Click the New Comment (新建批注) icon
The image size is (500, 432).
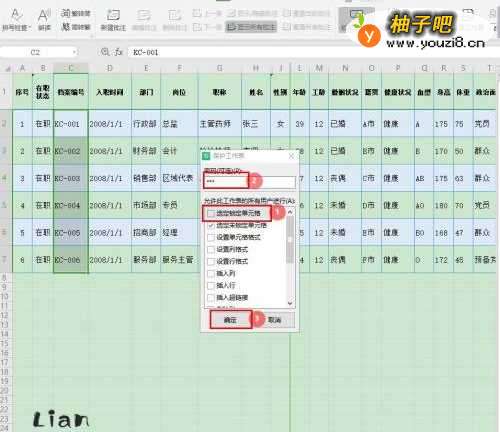[x=113, y=19]
